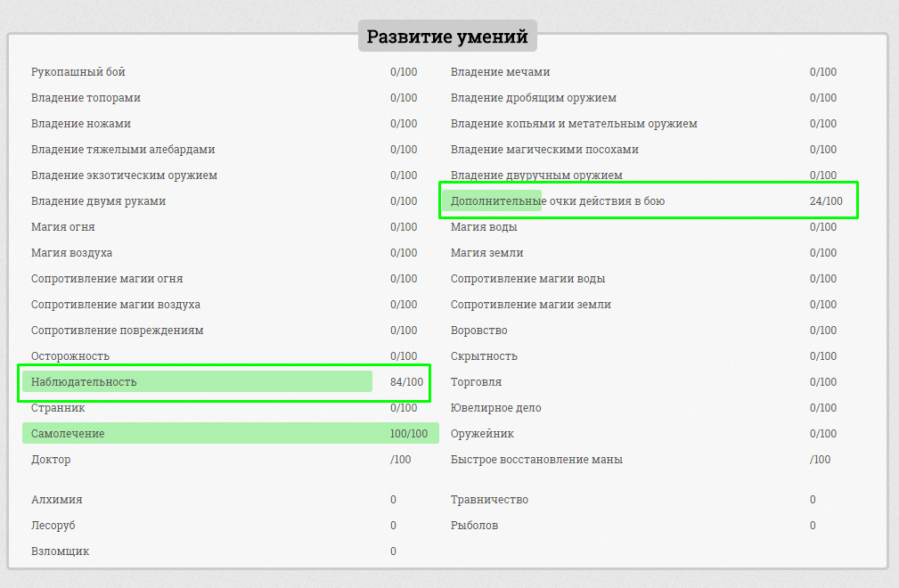Select 'Владение двумя руками' skill

(98, 200)
